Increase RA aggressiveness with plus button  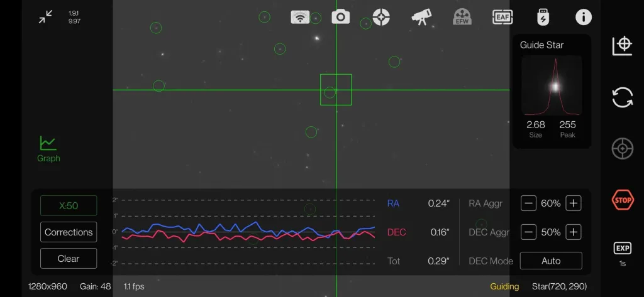[573, 203]
